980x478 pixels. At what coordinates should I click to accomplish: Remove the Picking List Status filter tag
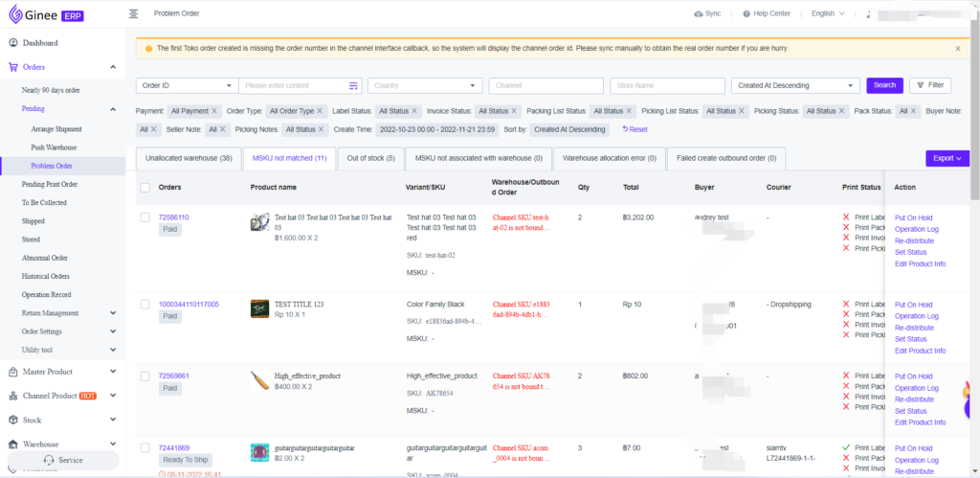(742, 111)
